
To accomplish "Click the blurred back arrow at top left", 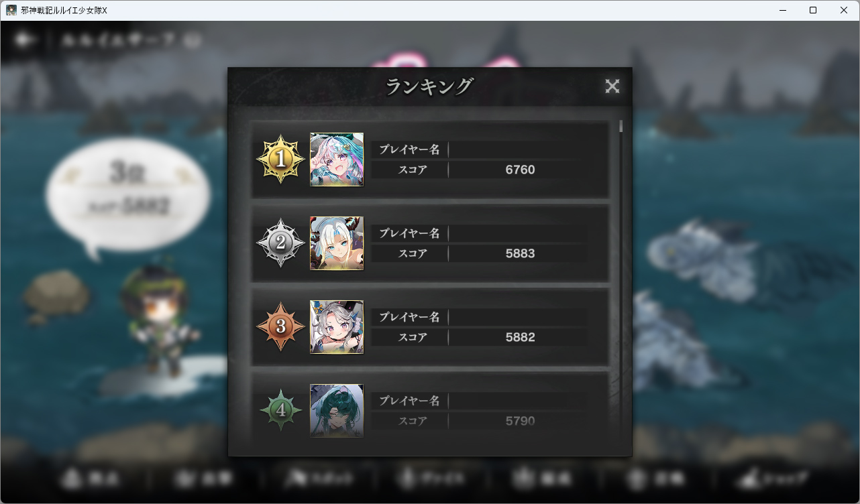I will click(25, 40).
